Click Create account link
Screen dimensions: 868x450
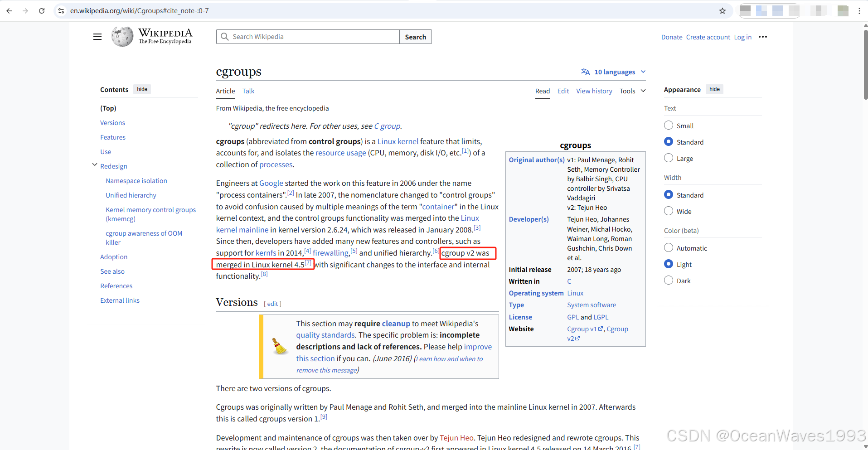click(x=708, y=37)
